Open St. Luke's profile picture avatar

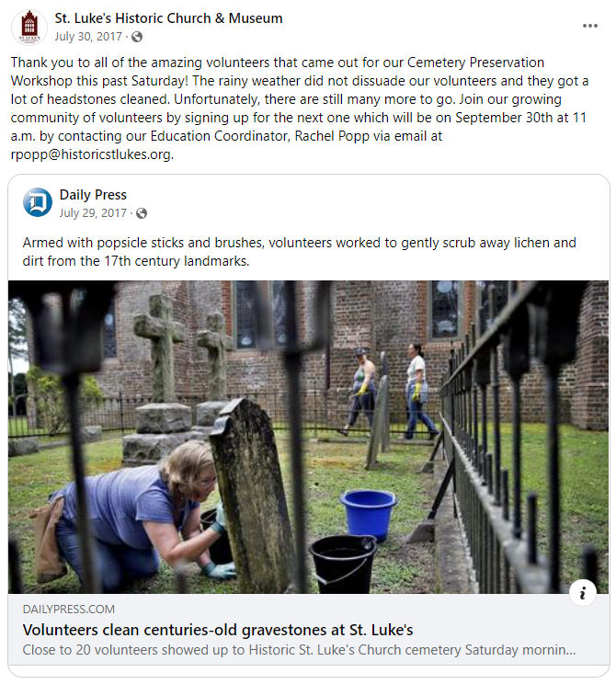coord(29,27)
